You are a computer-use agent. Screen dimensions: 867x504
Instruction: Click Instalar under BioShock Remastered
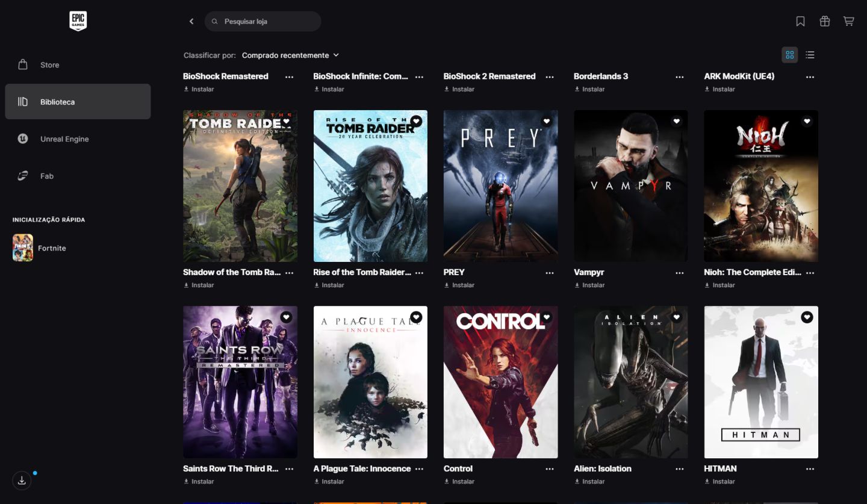coord(199,89)
